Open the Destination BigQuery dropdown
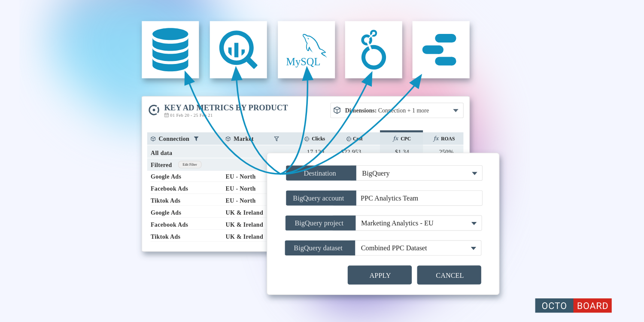Screen dimensions: 644x322 pos(419,173)
